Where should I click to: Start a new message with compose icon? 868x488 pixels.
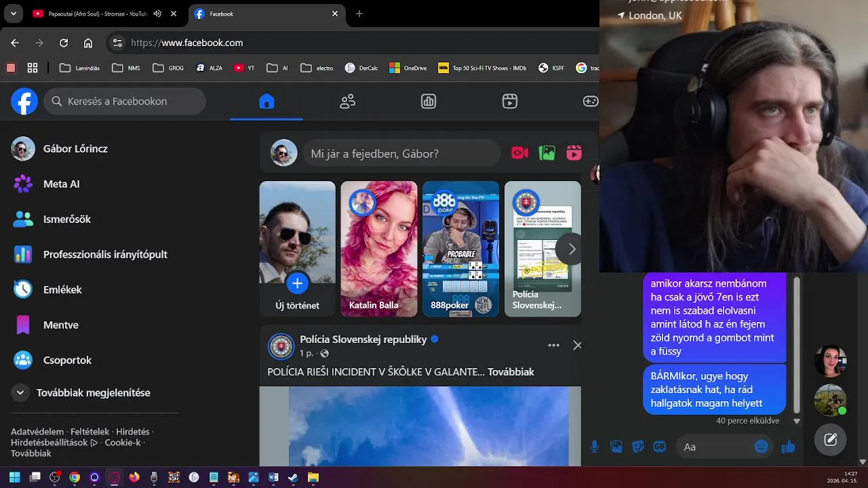coord(830,439)
